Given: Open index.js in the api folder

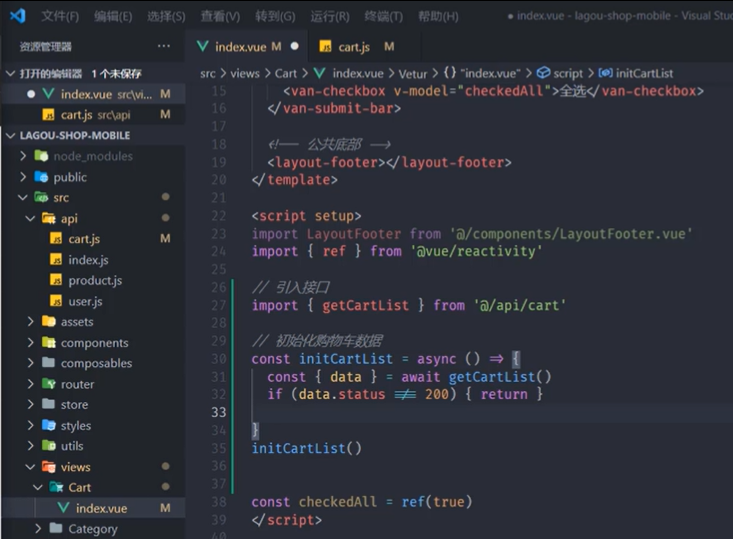Looking at the screenshot, I should (x=93, y=259).
